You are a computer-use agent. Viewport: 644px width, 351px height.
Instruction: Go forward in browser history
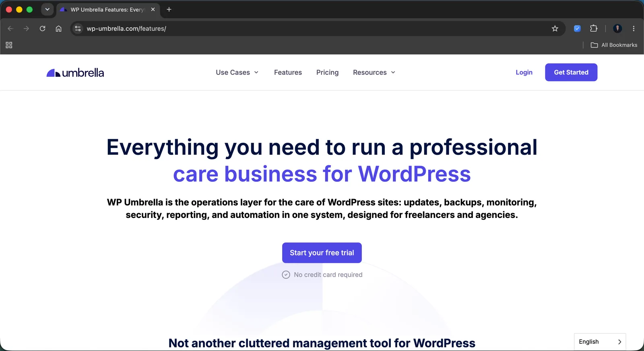point(26,29)
